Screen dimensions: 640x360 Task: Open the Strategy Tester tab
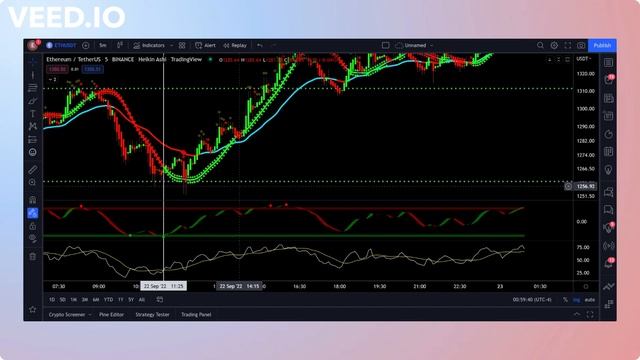click(x=152, y=315)
